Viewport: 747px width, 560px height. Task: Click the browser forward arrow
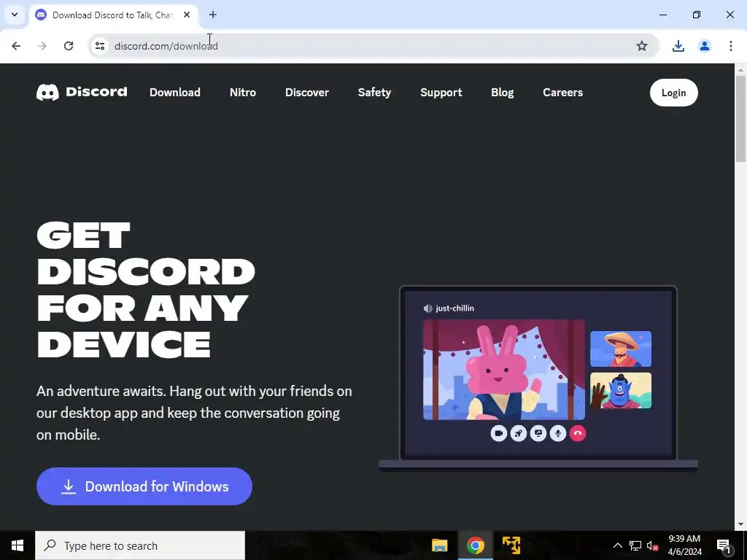[x=42, y=46]
